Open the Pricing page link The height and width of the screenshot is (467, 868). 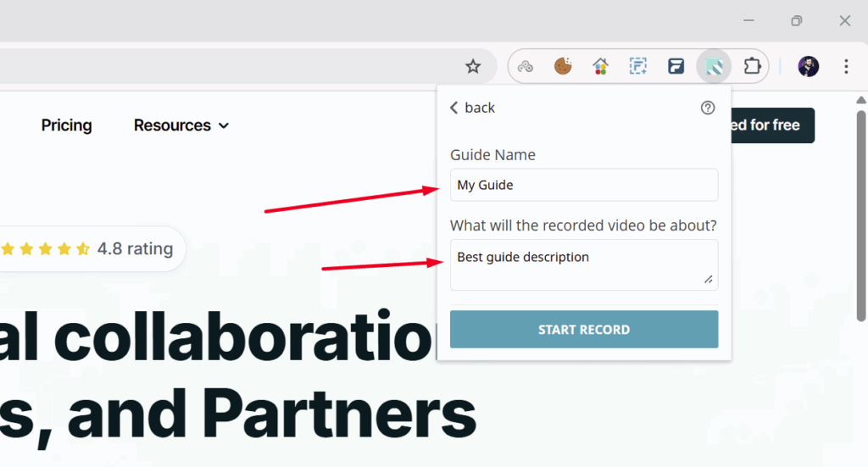[x=66, y=125]
